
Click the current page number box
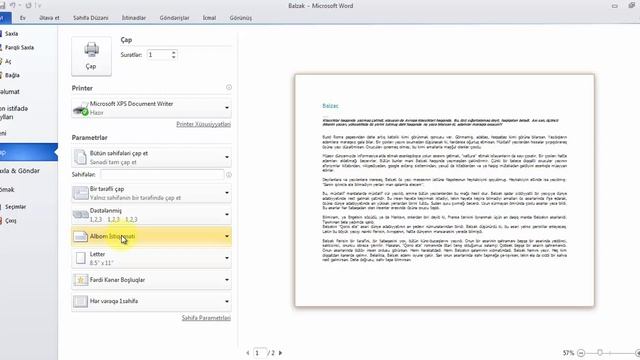click(x=260, y=353)
